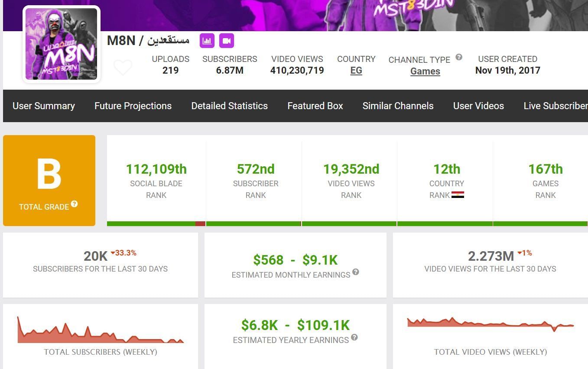Click the purple bar chart statistics icon

pos(207,41)
